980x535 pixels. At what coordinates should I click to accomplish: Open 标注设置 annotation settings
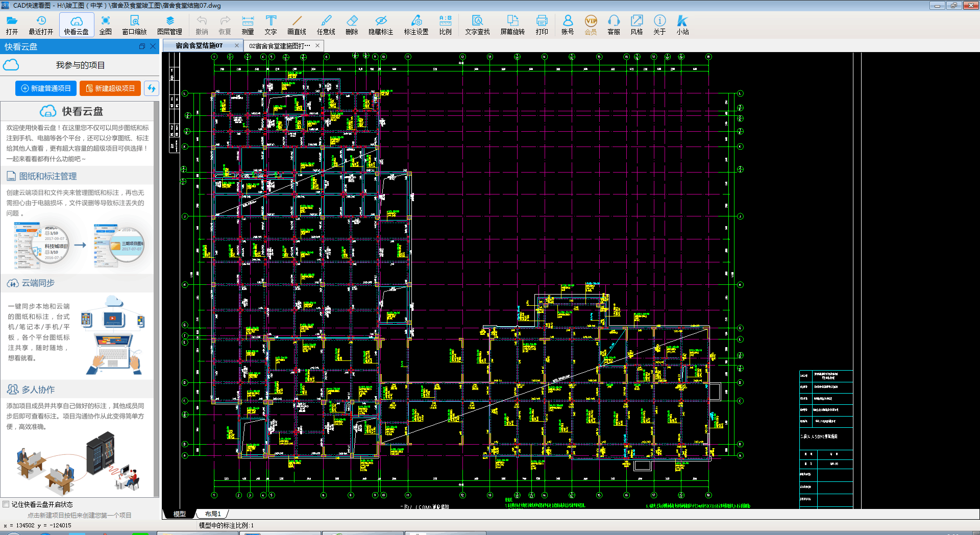(416, 25)
